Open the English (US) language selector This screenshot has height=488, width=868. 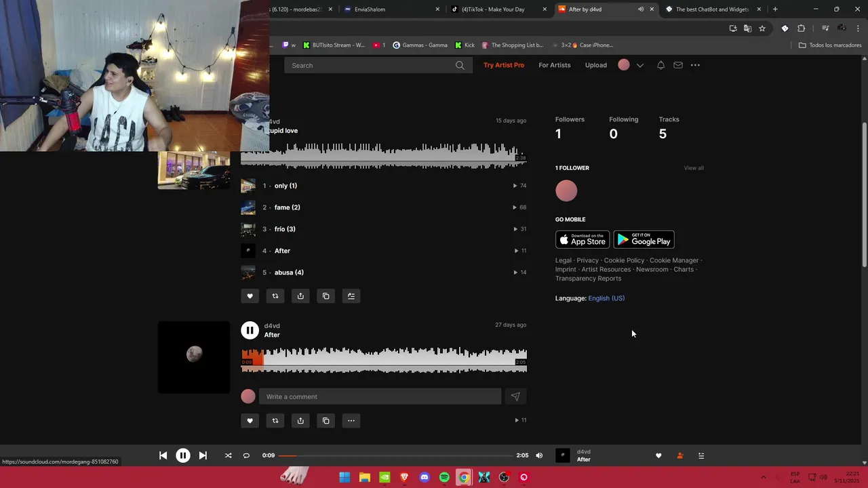coord(606,298)
